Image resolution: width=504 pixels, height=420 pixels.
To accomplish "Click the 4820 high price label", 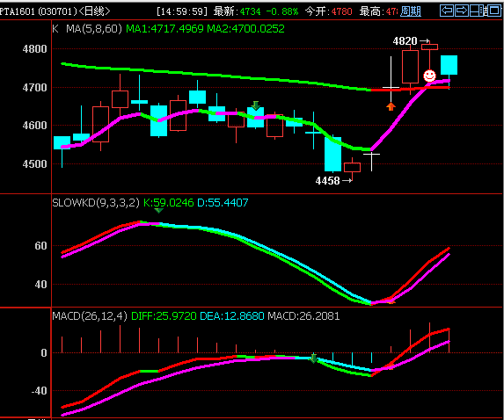I will tap(405, 41).
